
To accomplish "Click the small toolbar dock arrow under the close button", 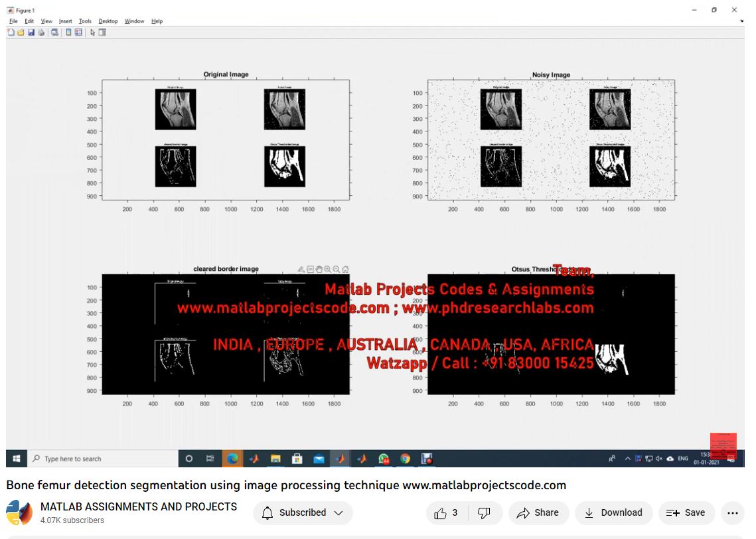I will 741,21.
